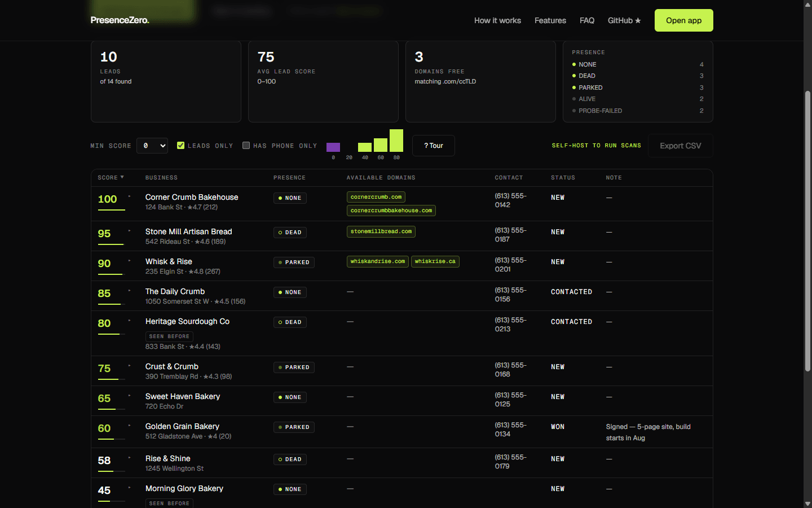Change NEW status for Corner Crumb Bakehouse
This screenshot has height=508, width=812.
(x=558, y=198)
